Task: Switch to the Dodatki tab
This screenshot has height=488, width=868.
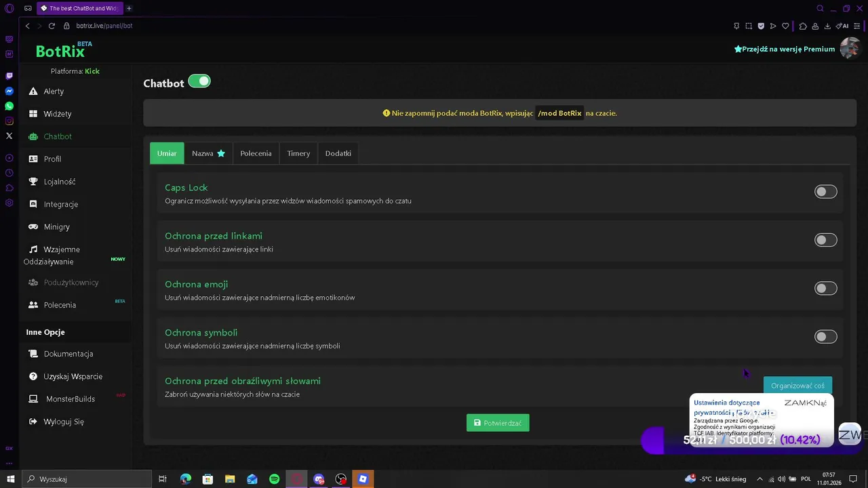Action: [338, 153]
